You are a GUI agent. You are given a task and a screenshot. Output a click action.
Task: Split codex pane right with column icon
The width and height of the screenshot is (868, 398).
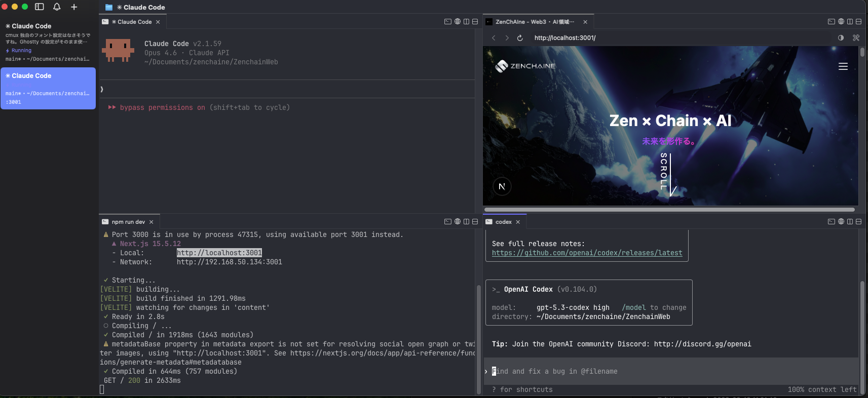point(850,222)
